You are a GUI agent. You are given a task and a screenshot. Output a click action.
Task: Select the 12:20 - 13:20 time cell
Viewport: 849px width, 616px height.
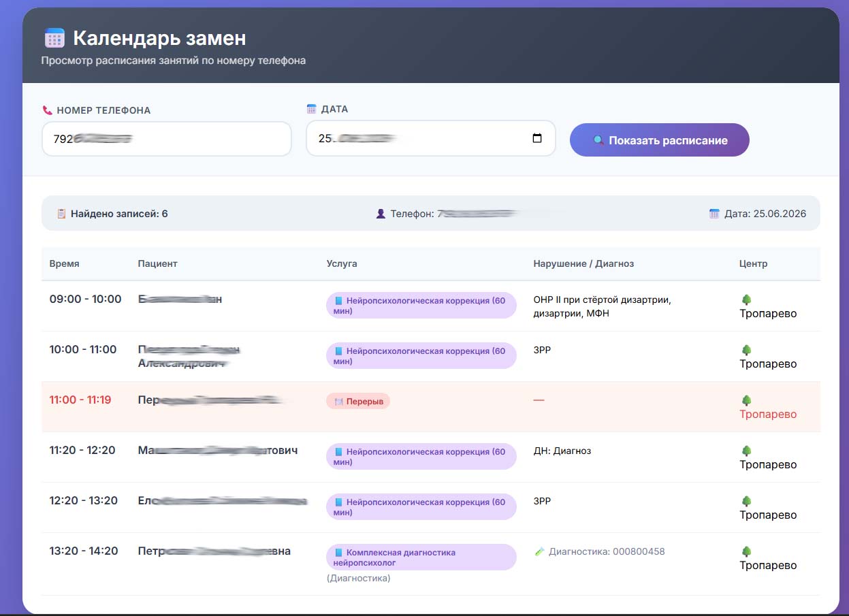83,501
